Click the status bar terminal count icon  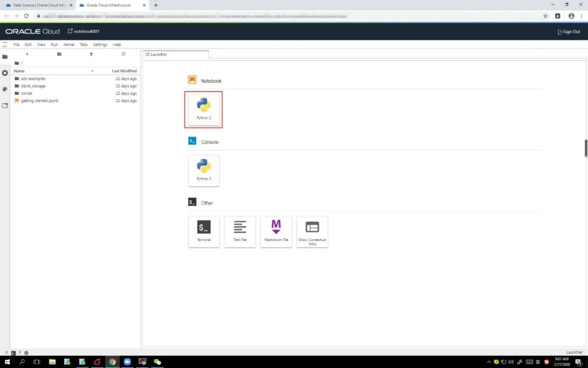14,353
